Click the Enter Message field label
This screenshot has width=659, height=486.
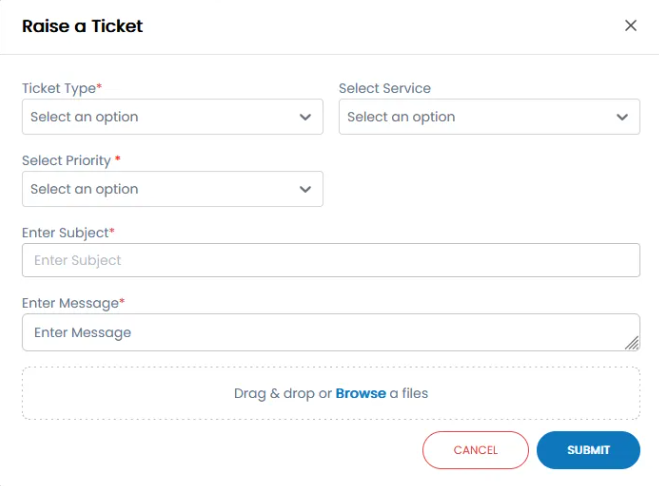(70, 302)
